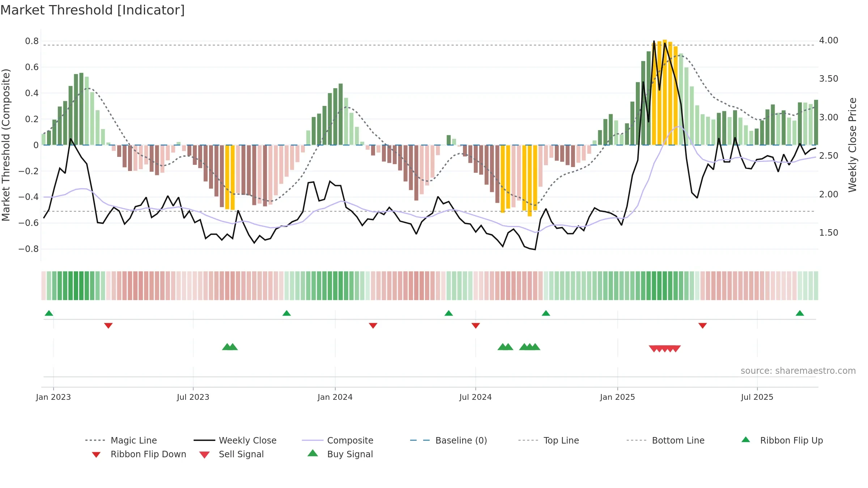Click the 0.6 left axis tick label
Viewport: 868px width, 488px height.
32,67
